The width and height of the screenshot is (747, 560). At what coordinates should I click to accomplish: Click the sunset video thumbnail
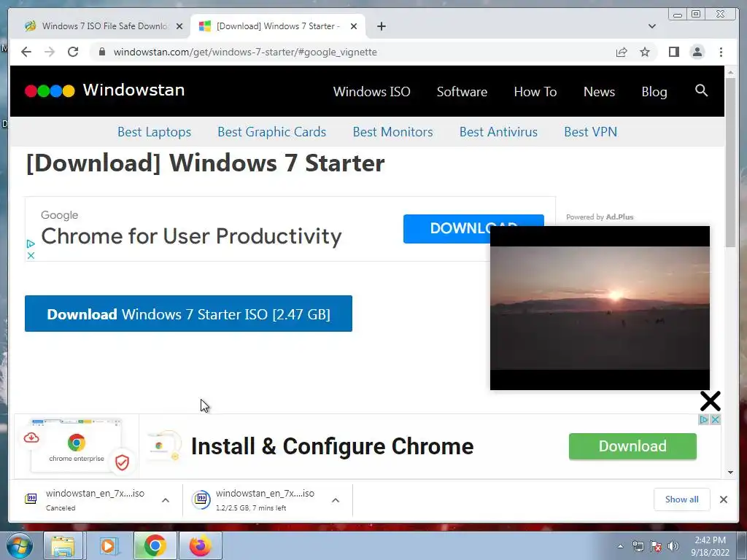pos(600,308)
